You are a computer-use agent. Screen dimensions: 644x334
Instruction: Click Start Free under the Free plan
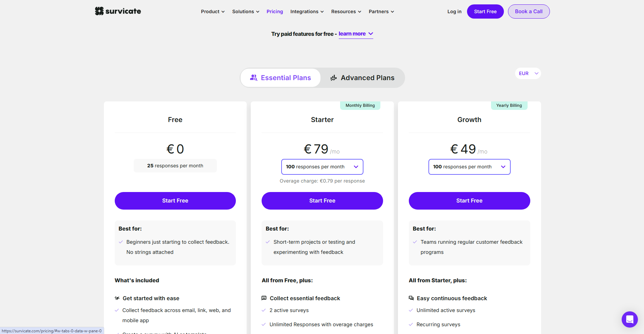[175, 200]
